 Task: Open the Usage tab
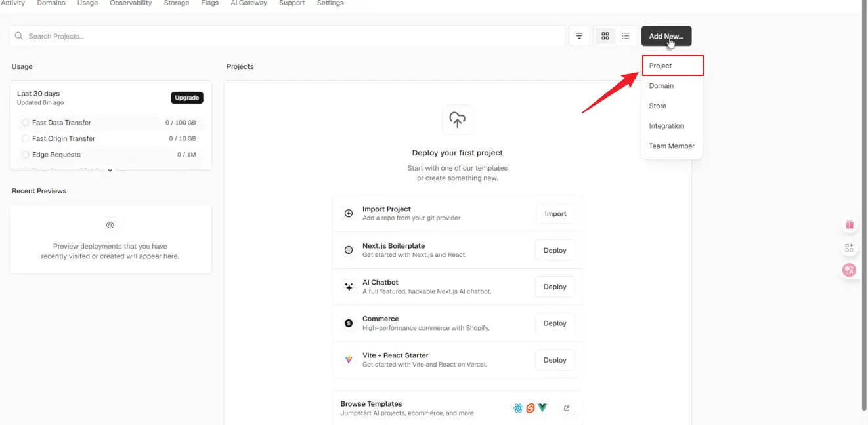pos(87,3)
